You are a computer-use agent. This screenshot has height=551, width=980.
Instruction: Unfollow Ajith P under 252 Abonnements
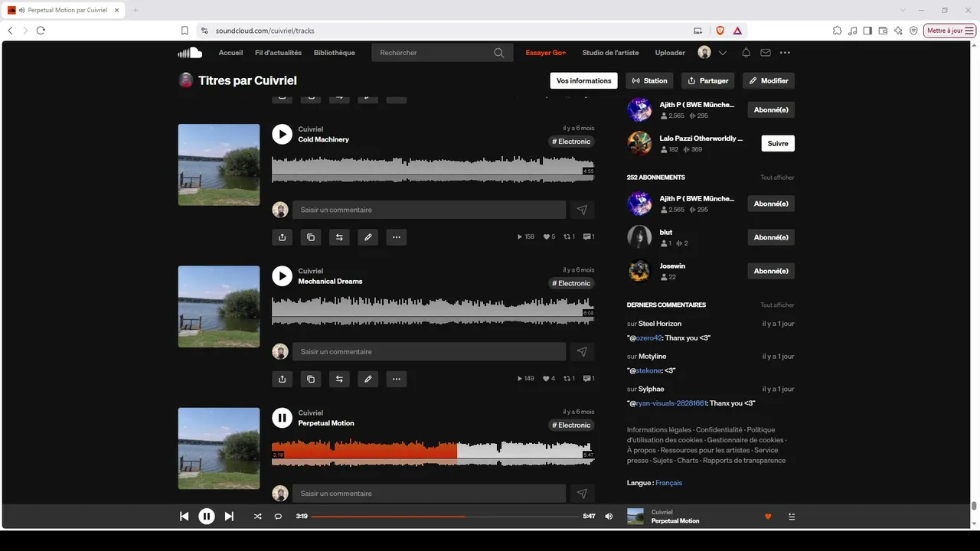(x=771, y=204)
